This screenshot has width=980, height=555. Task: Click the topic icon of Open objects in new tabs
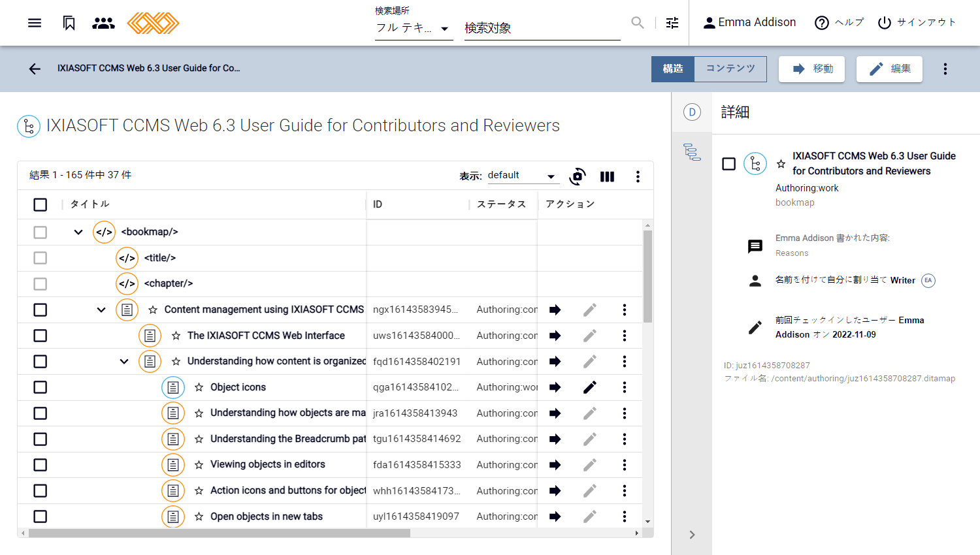(173, 516)
